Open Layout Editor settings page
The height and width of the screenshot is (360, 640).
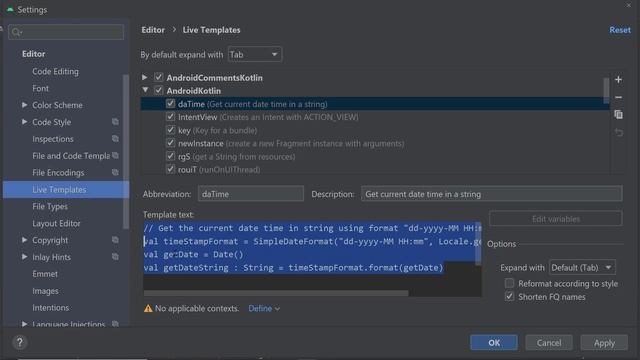pos(56,223)
